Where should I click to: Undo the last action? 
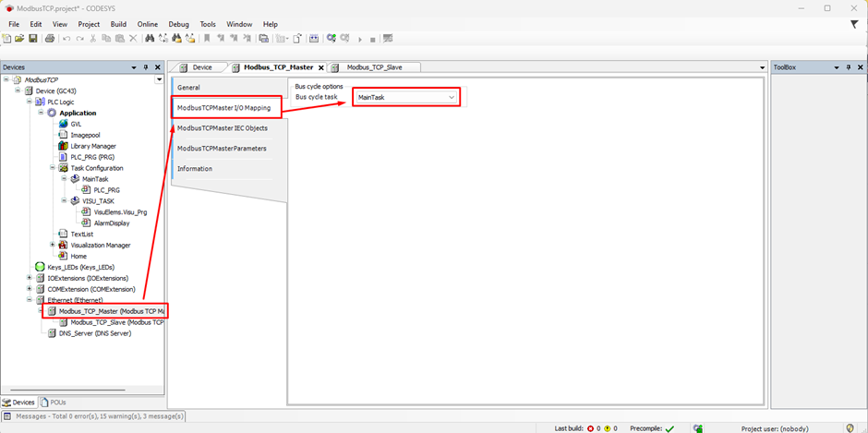tap(66, 39)
